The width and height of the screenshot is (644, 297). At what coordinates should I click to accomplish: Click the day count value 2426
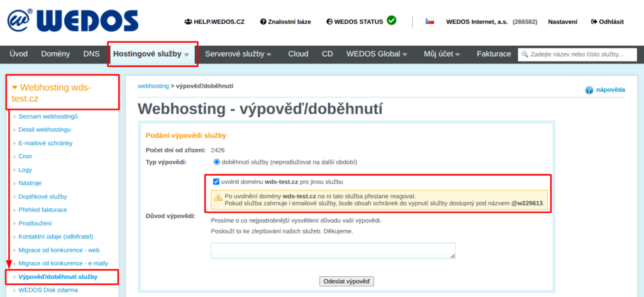218,150
